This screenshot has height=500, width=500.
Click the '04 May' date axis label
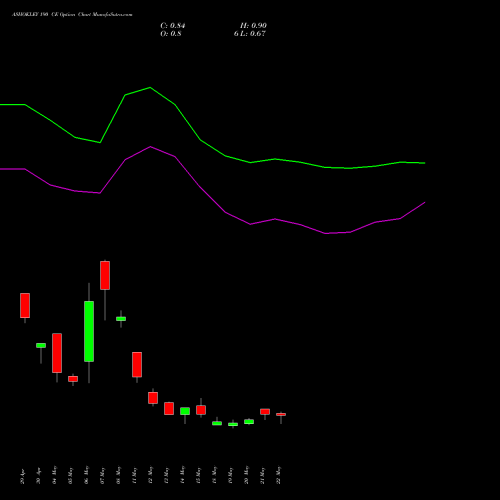coord(55,475)
